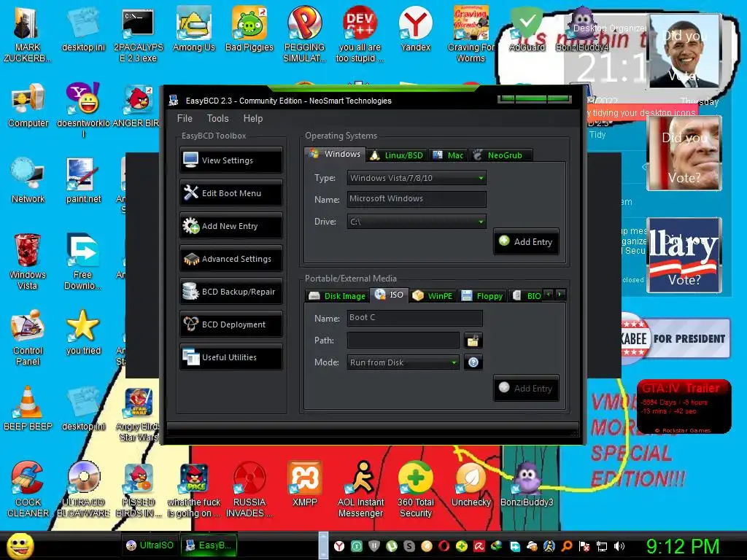
Task: Open the Among Us desktop icon
Action: (x=194, y=29)
